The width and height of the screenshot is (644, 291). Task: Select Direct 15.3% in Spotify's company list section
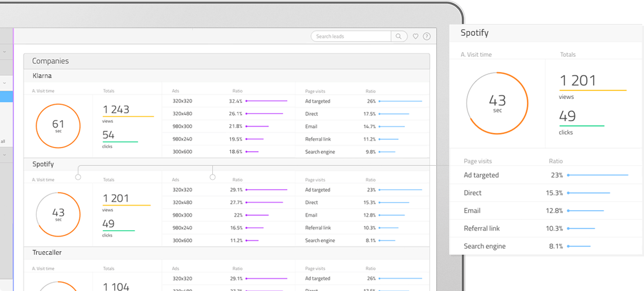coord(362,203)
